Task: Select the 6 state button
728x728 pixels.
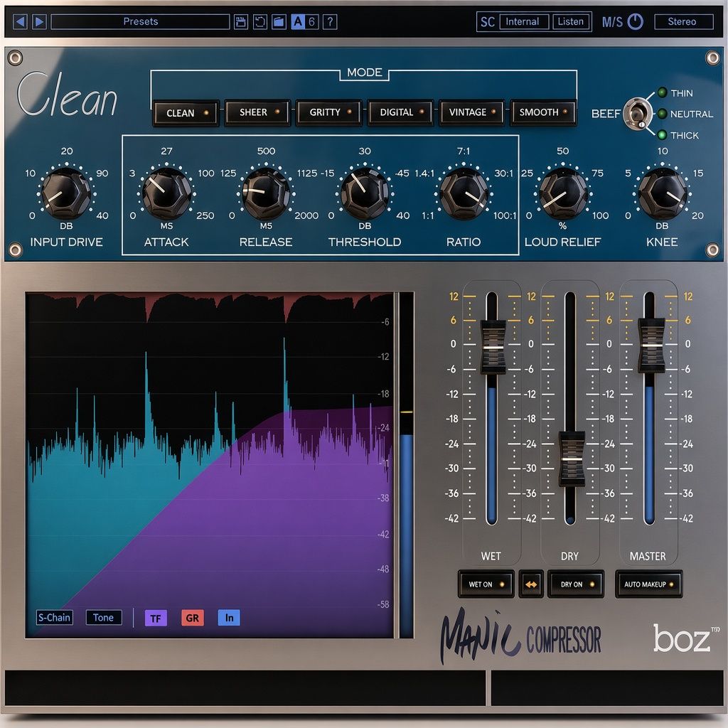Action: (311, 21)
